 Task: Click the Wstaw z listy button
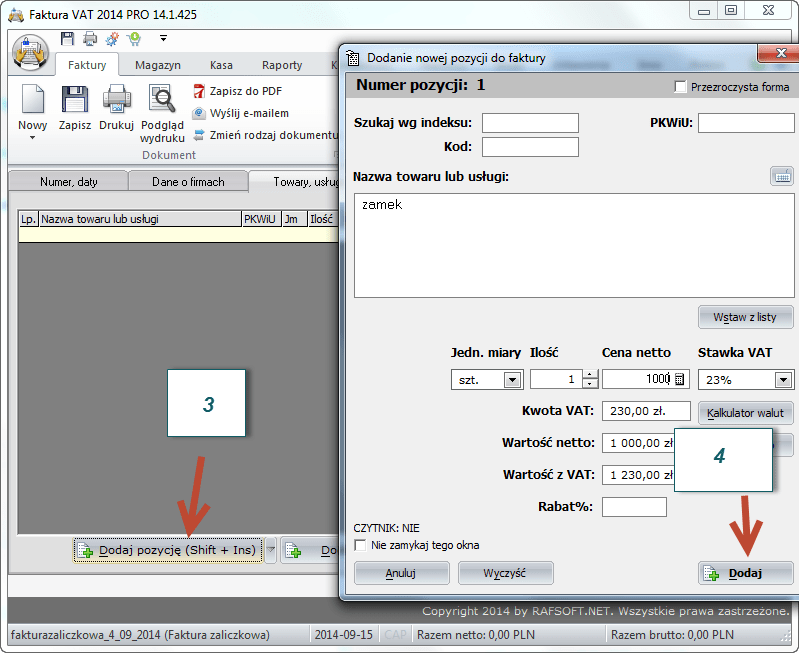[x=745, y=317]
